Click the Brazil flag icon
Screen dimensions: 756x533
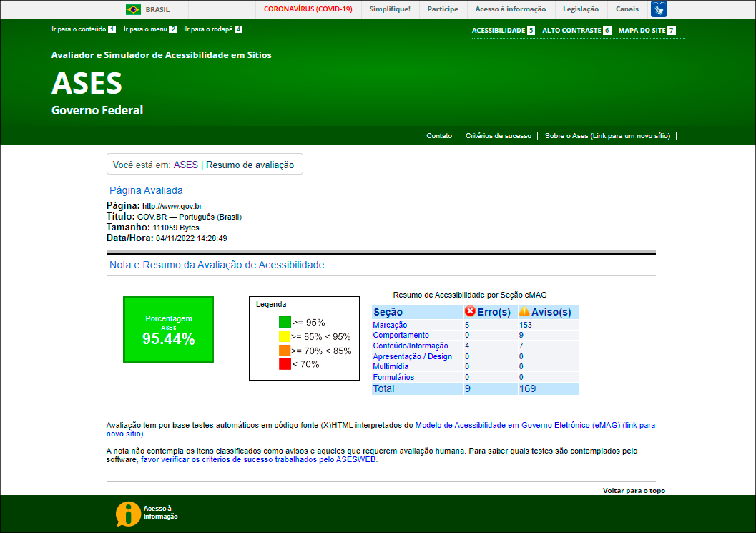133,9
